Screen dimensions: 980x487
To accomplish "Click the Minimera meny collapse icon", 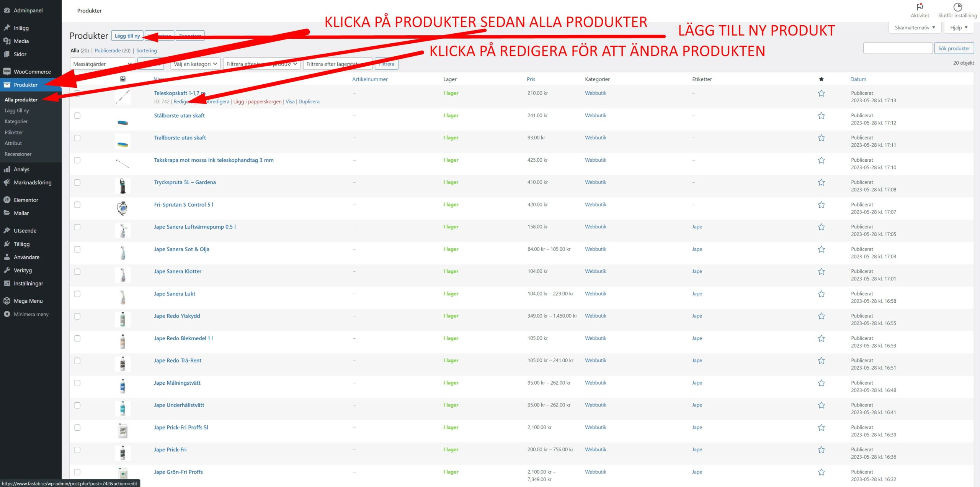I will point(7,314).
